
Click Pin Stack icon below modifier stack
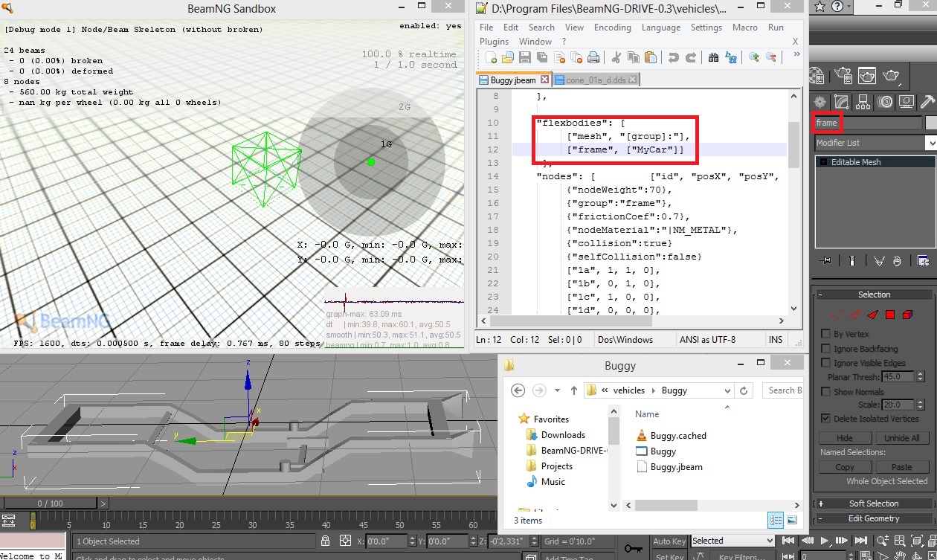(x=825, y=261)
